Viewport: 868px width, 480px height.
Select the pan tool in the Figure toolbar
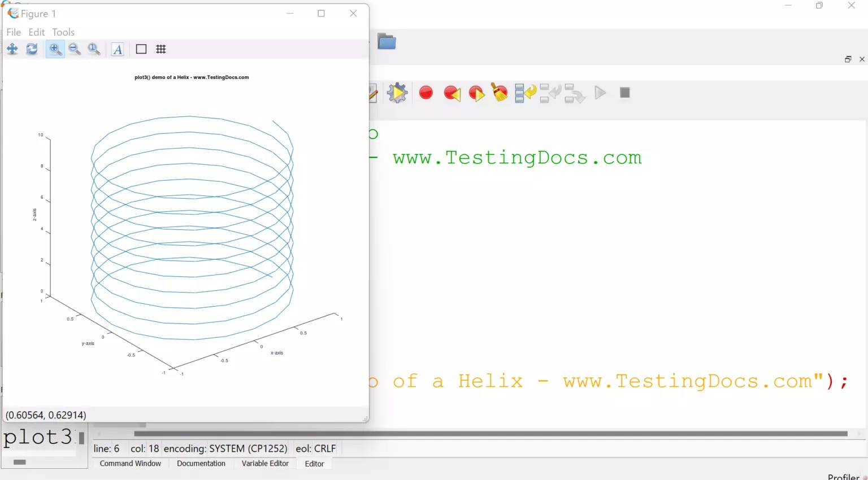(12, 49)
